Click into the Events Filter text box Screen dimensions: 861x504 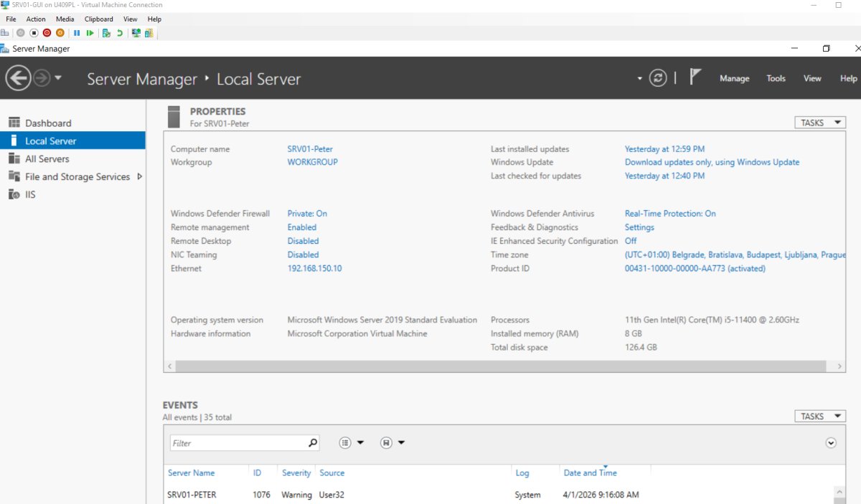tap(238, 443)
